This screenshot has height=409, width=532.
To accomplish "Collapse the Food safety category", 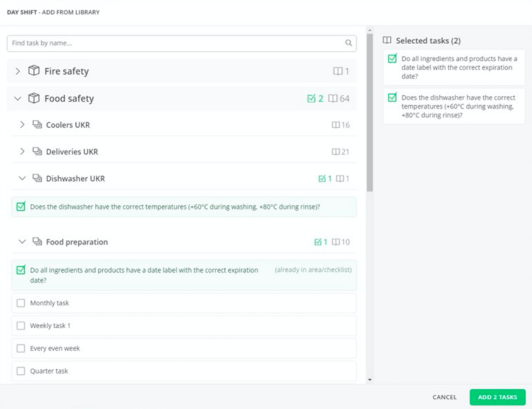I will tap(18, 98).
